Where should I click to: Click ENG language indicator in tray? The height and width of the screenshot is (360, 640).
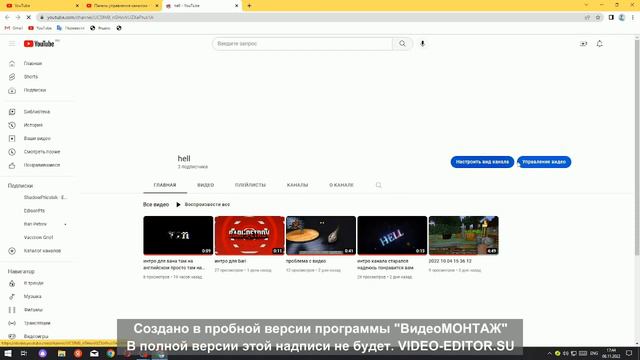(594, 353)
